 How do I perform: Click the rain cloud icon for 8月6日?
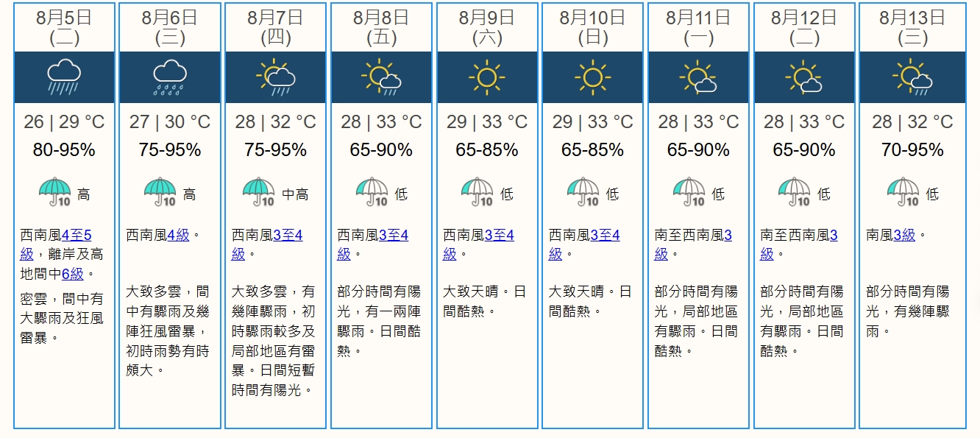170,77
